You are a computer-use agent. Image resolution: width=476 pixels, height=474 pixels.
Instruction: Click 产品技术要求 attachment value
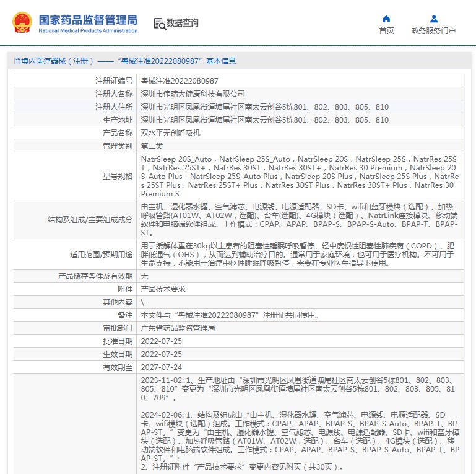click(163, 289)
